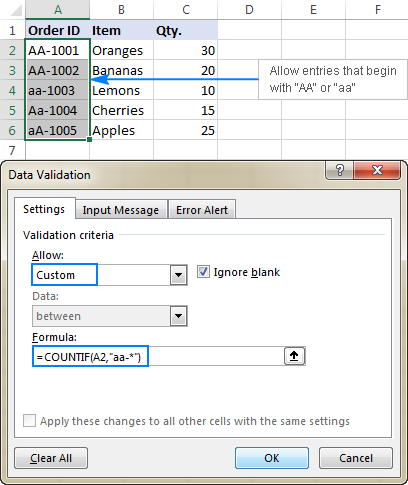Screen dimensions: 408x485
Task: Select column A header
Action: click(x=58, y=10)
